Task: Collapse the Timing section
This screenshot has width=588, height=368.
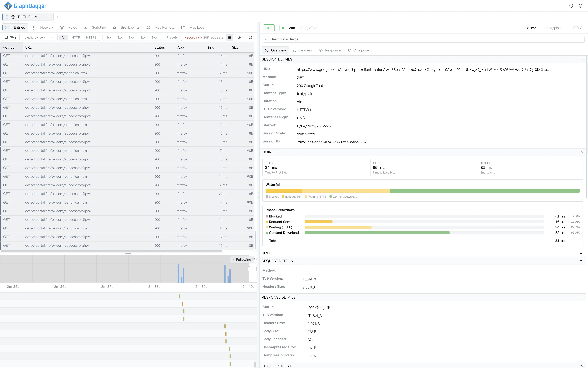Action: click(x=581, y=152)
